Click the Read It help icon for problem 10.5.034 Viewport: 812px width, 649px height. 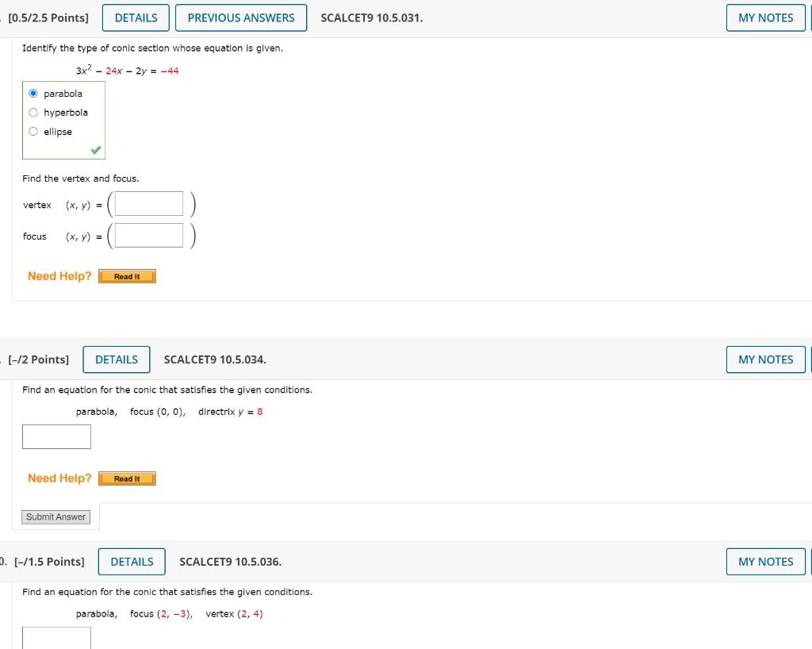pyautogui.click(x=126, y=478)
